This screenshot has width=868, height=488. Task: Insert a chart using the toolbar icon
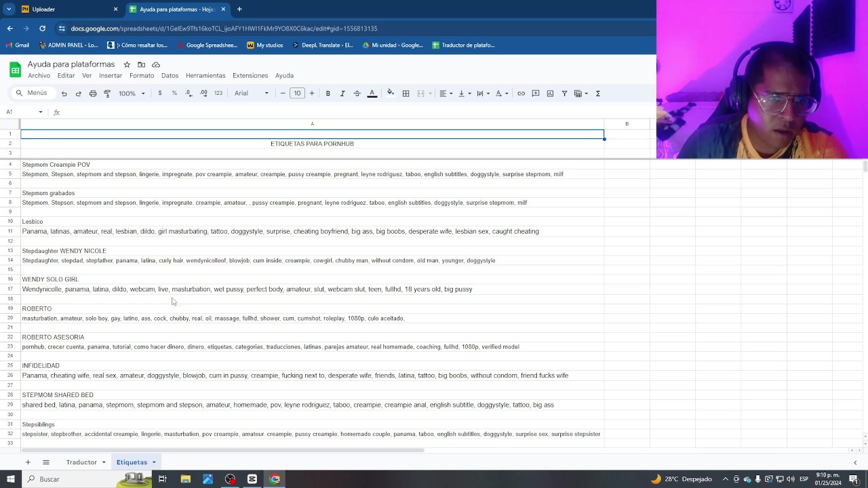tap(550, 94)
